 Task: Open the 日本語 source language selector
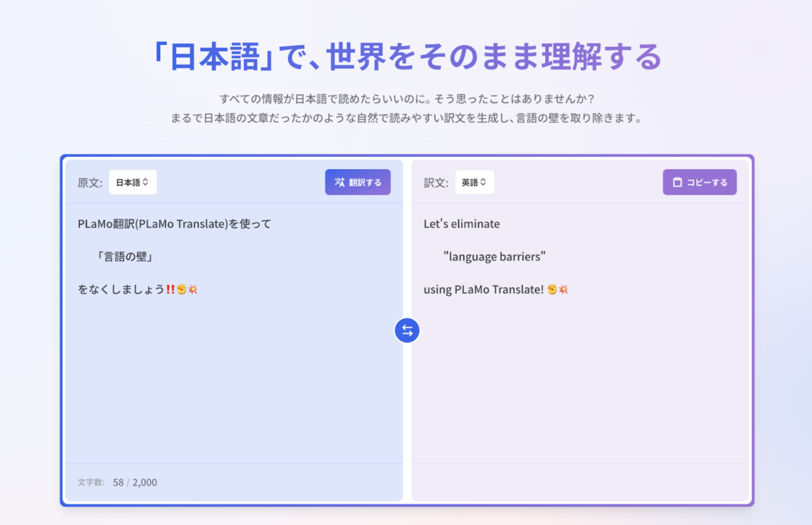(132, 182)
